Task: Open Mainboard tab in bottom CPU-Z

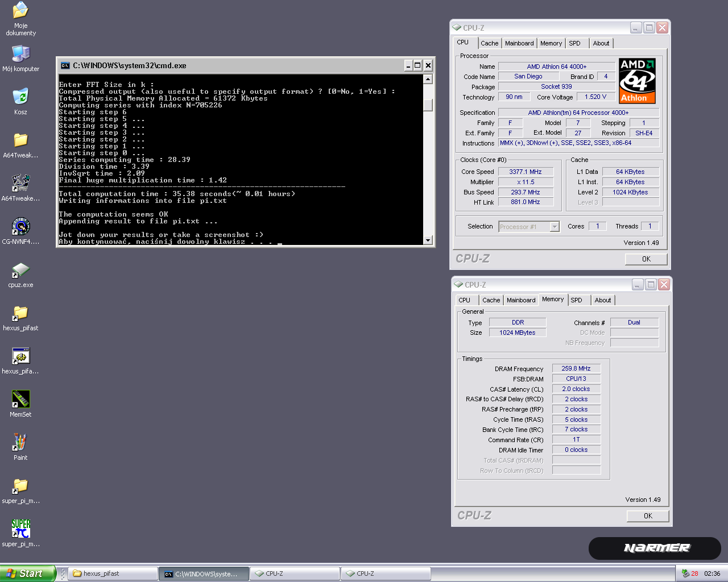Action: (x=521, y=300)
